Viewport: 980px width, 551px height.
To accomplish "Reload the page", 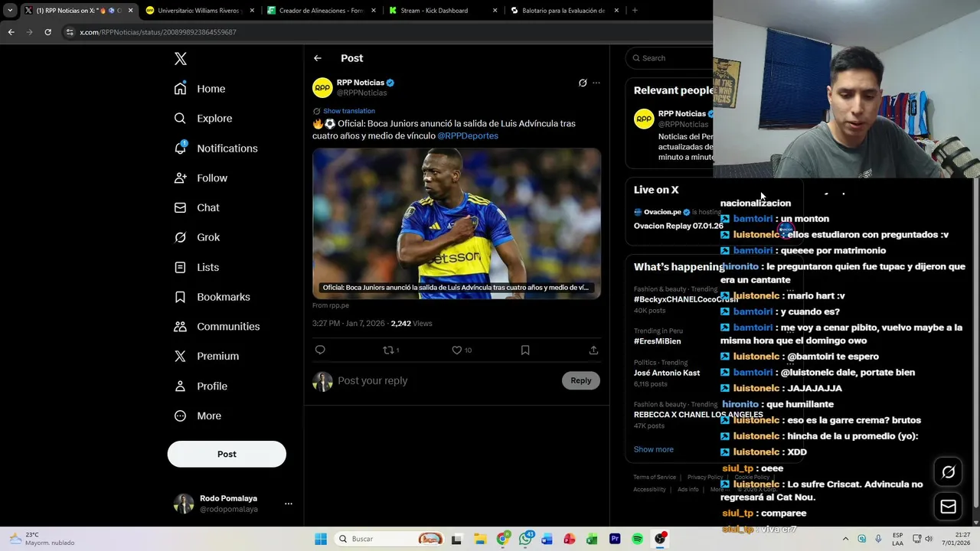I will tap(47, 32).
